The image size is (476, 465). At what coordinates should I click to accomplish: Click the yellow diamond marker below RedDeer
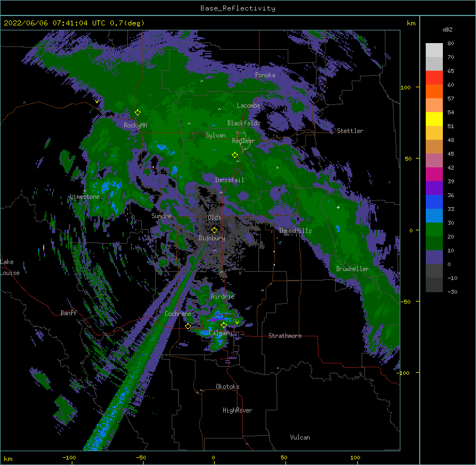235,155
